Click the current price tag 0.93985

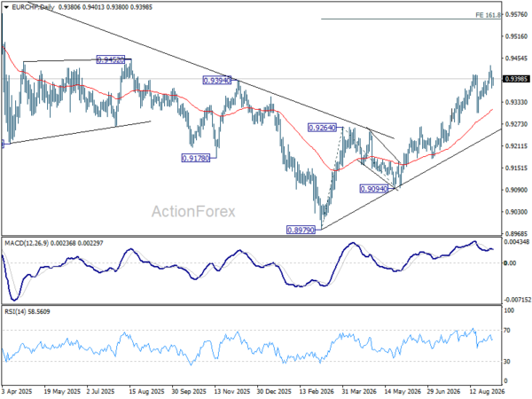(516, 79)
